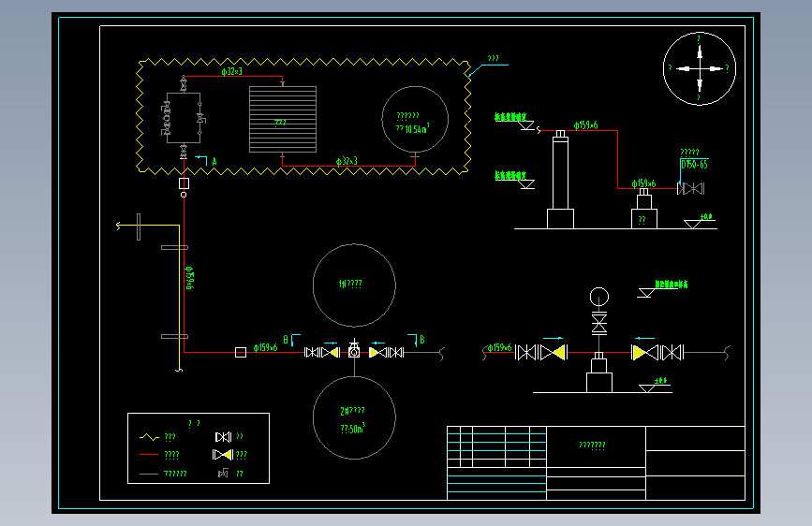Click the yellow check valve symbol in legend
The width and height of the screenshot is (812, 526).
223,455
